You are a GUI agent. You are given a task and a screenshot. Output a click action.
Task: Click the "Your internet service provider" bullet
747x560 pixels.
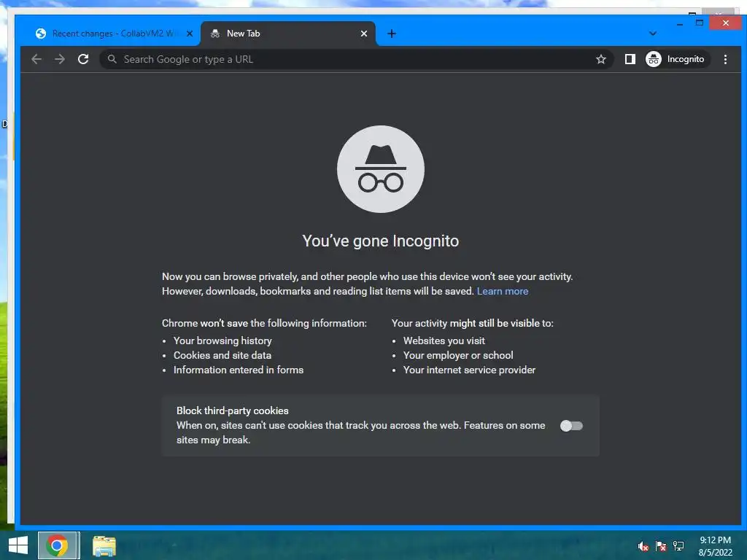469,370
